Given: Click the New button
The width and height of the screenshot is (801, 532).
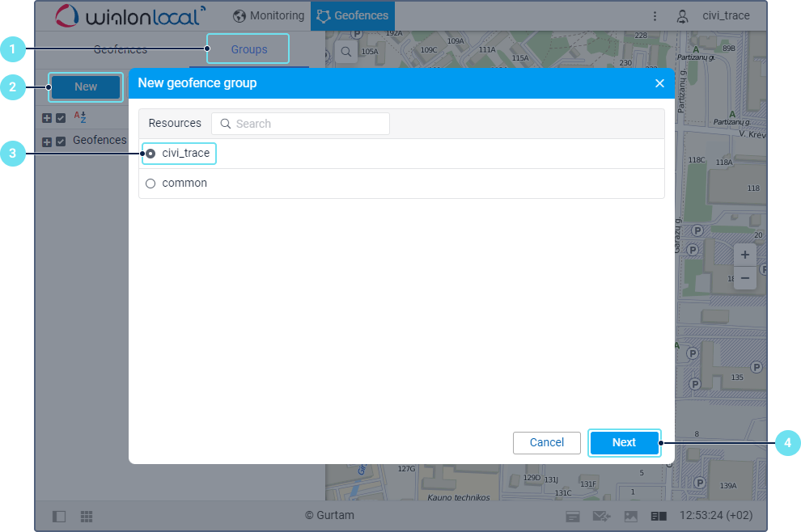Looking at the screenshot, I should click(86, 87).
